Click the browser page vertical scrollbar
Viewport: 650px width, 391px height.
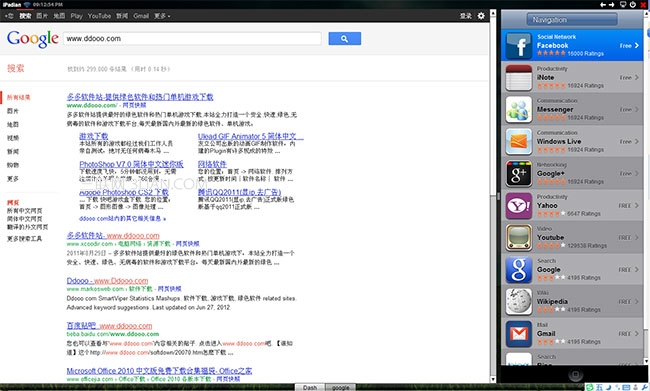pos(493,196)
